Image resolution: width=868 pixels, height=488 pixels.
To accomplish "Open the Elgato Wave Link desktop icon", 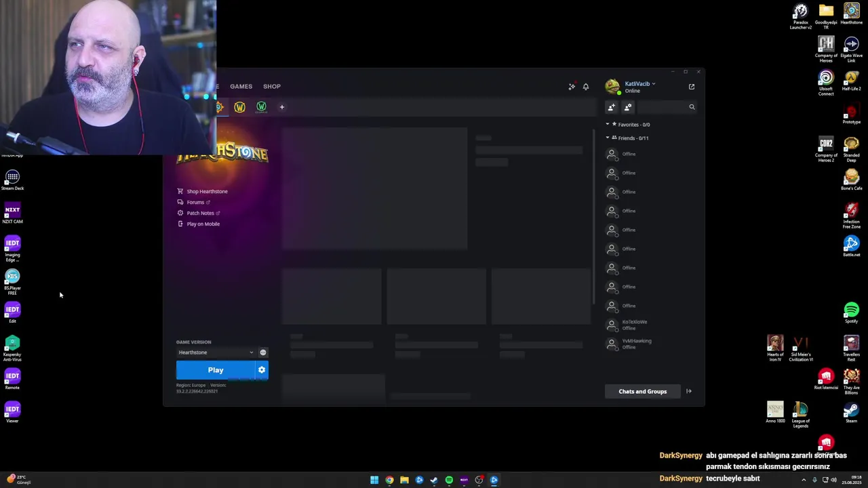I will pos(852,49).
